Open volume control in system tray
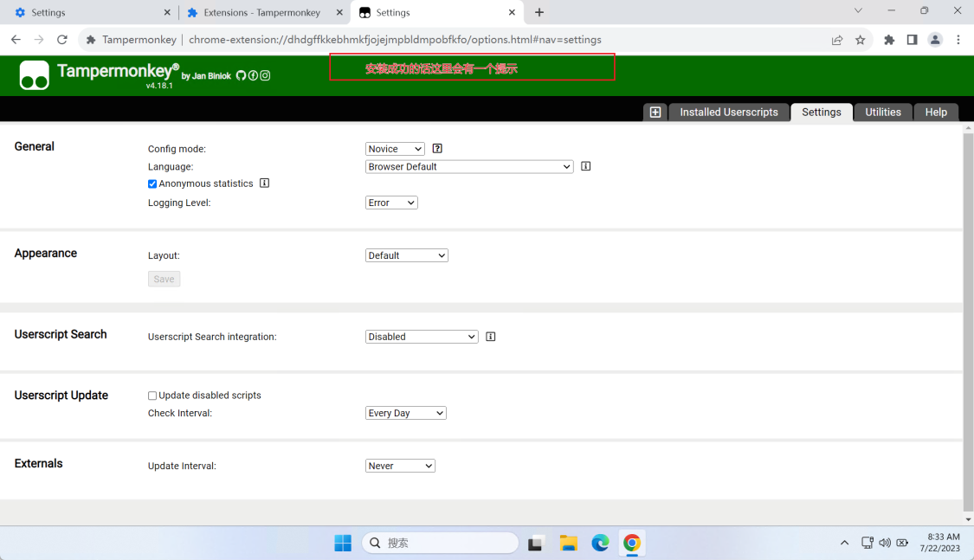This screenshot has height=560, width=974. pos(885,543)
